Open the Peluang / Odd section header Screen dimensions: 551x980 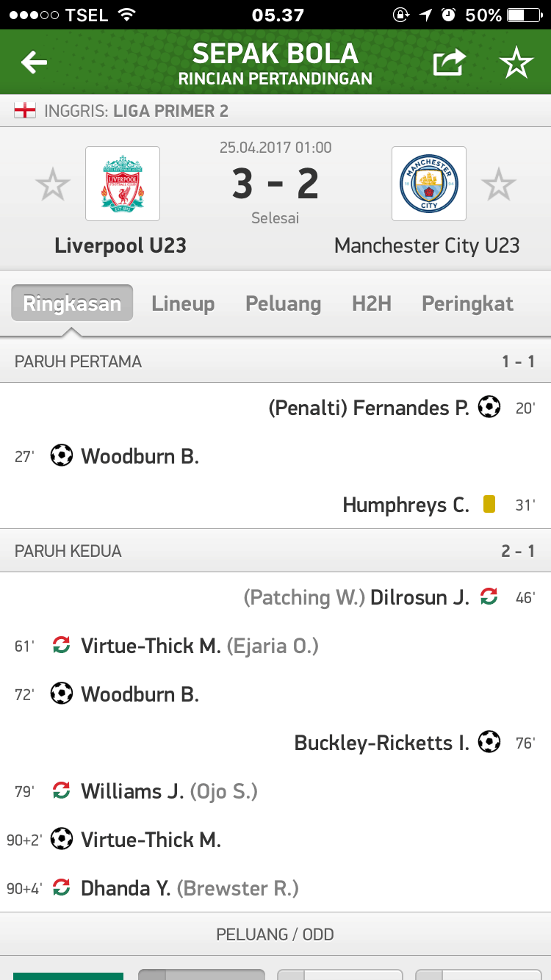[x=275, y=934]
